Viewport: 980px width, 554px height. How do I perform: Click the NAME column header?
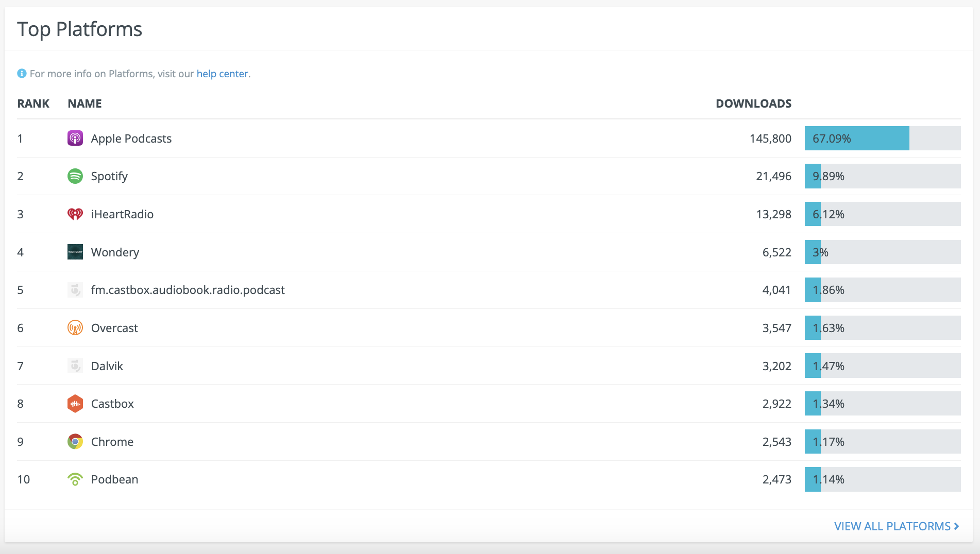click(x=85, y=103)
